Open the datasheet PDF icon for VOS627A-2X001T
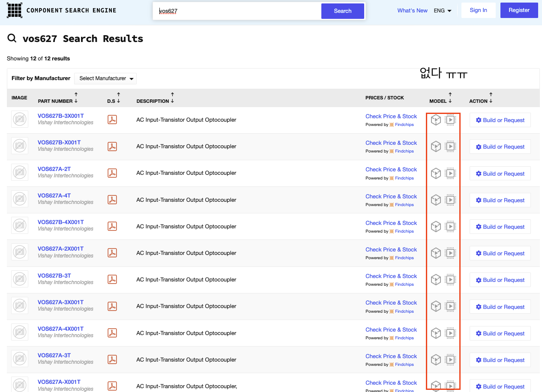This screenshot has height=392, width=542. (112, 253)
